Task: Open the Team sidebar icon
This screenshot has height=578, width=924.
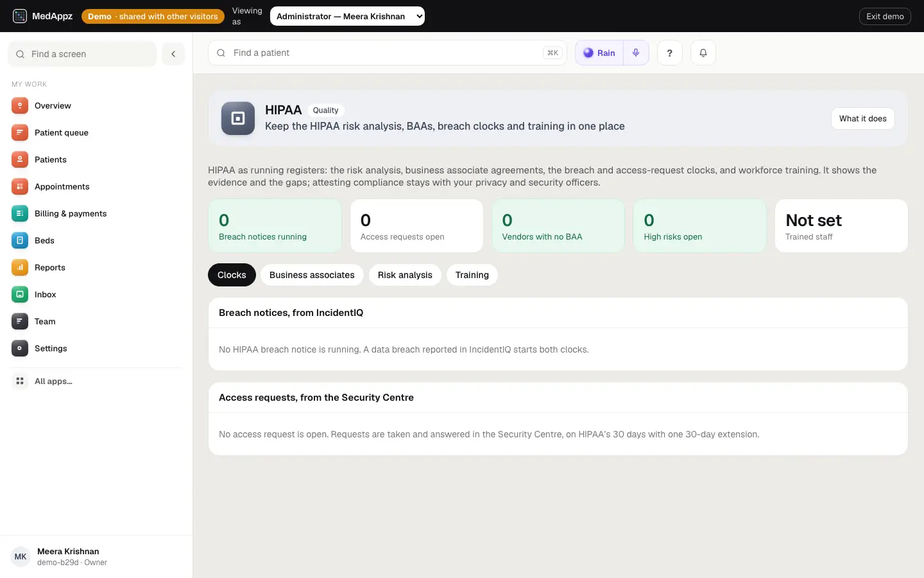Action: [20, 321]
